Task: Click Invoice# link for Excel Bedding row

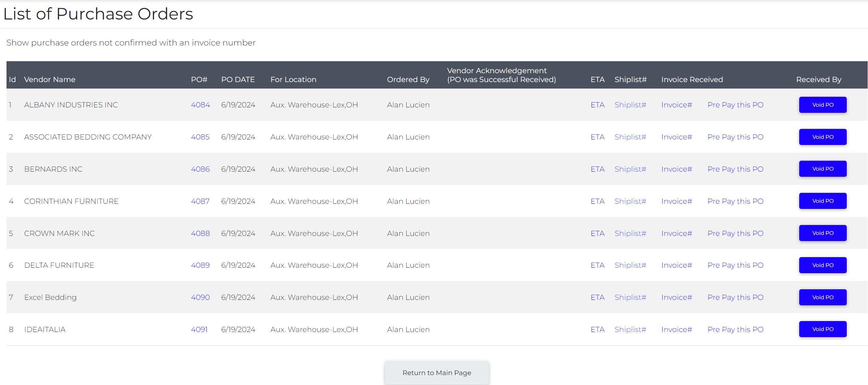Action: pyautogui.click(x=677, y=297)
